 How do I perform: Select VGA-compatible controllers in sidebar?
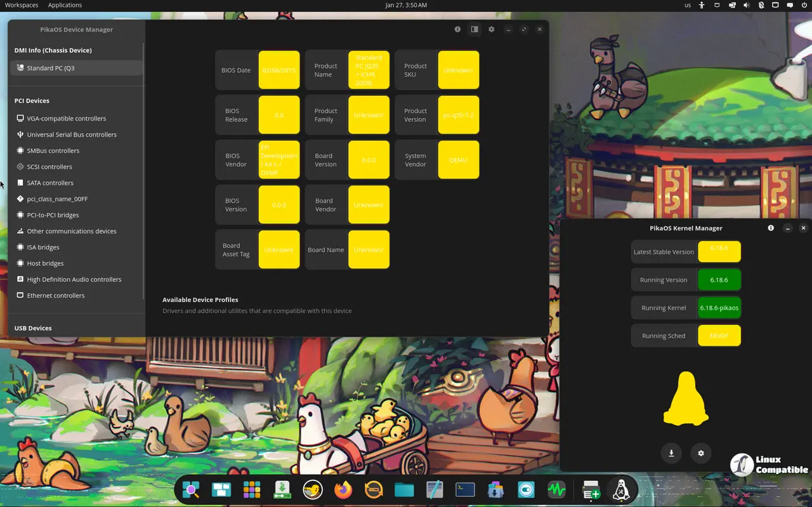point(66,119)
